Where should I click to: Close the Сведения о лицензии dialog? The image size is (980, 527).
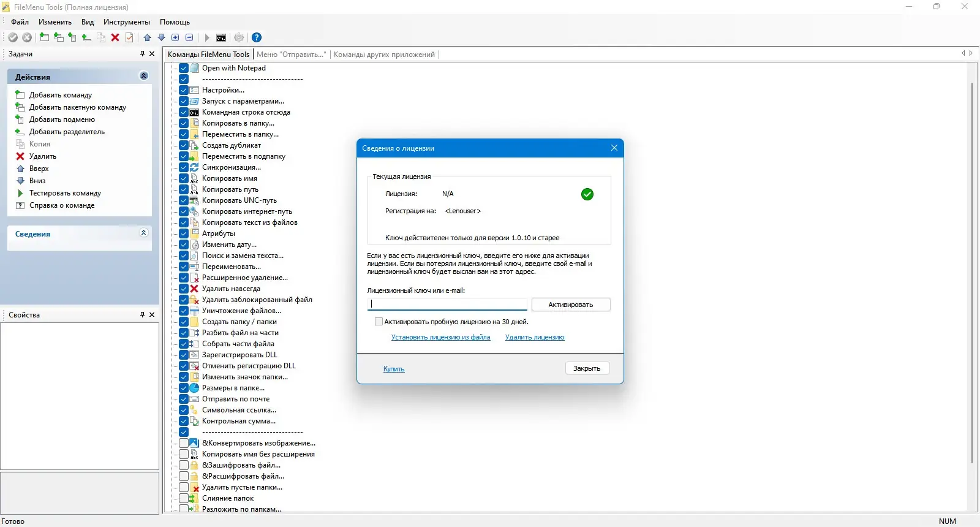click(614, 148)
